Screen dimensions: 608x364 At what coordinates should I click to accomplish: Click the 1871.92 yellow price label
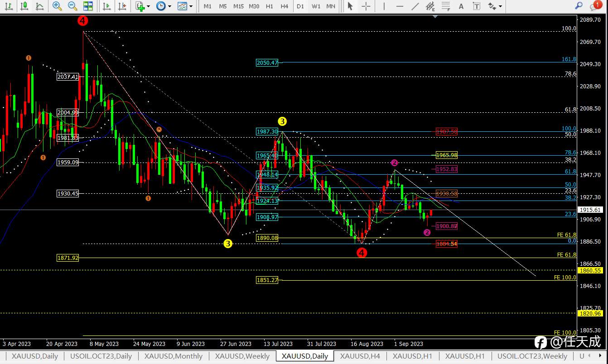point(68,258)
